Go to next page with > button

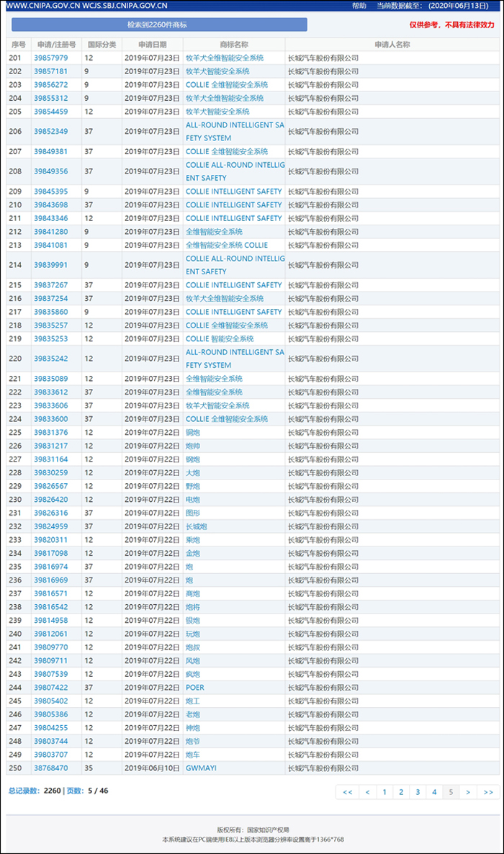coord(468,792)
